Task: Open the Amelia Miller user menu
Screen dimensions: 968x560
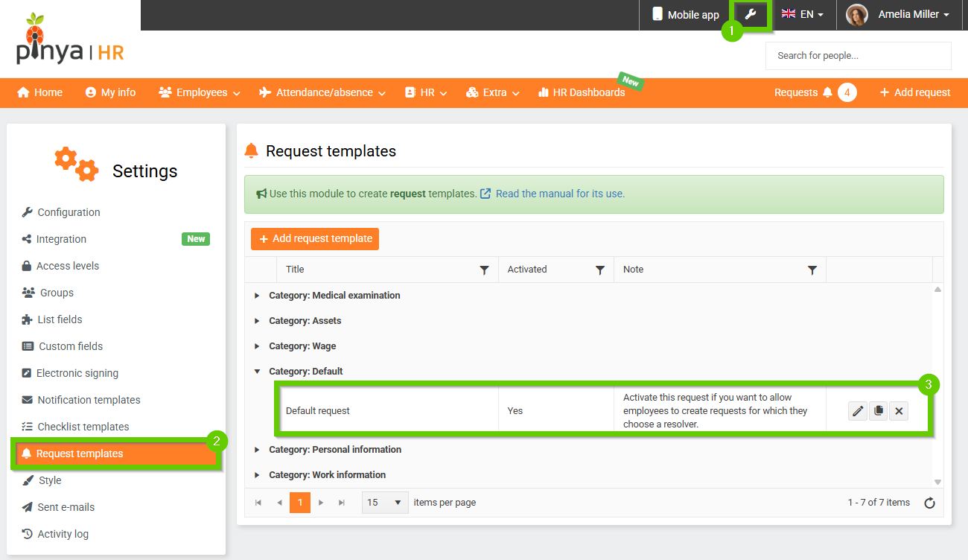Action: coord(914,15)
